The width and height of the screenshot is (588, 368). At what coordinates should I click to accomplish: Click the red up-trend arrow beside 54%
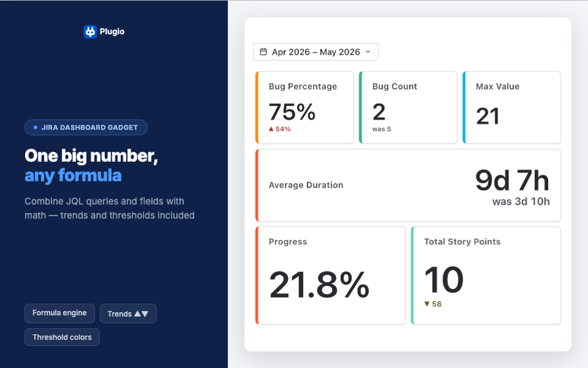[x=271, y=129]
